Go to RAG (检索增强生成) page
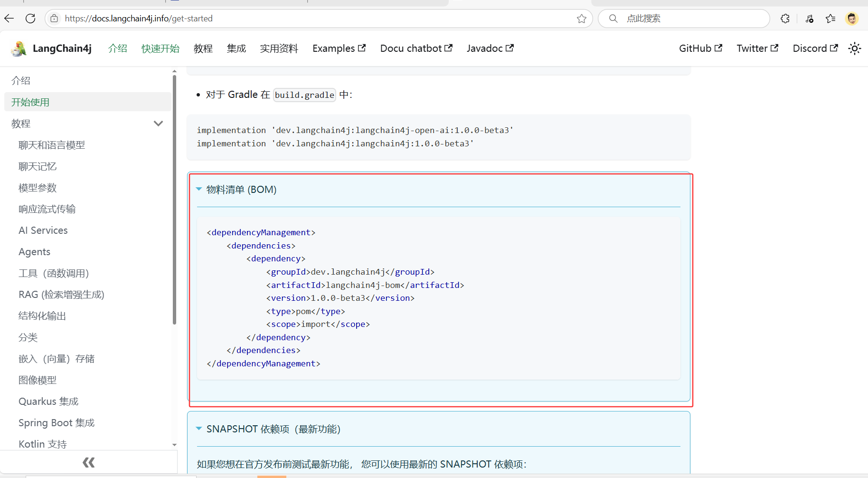 (61, 295)
